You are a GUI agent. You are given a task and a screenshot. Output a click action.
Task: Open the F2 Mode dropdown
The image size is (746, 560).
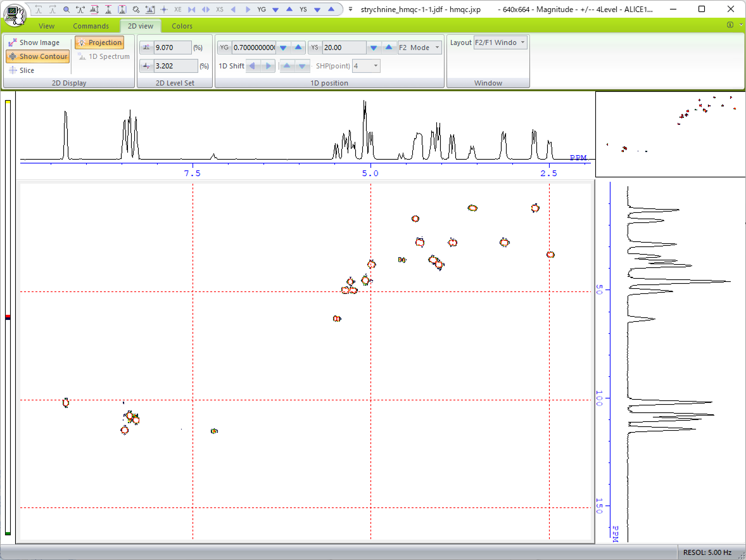pyautogui.click(x=419, y=48)
